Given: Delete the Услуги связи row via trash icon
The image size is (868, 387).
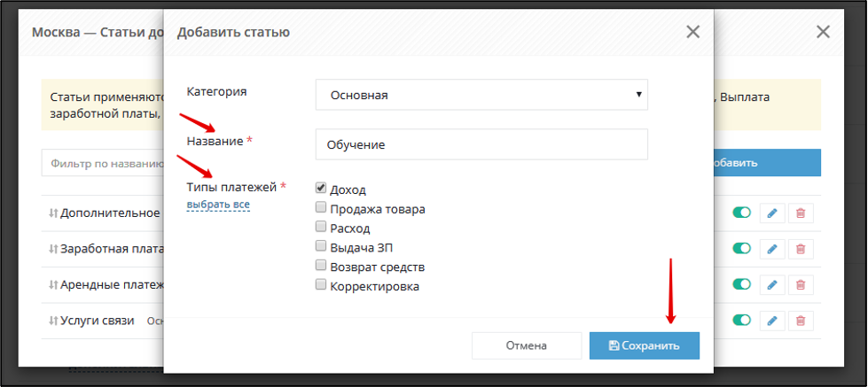Looking at the screenshot, I should point(801,321).
